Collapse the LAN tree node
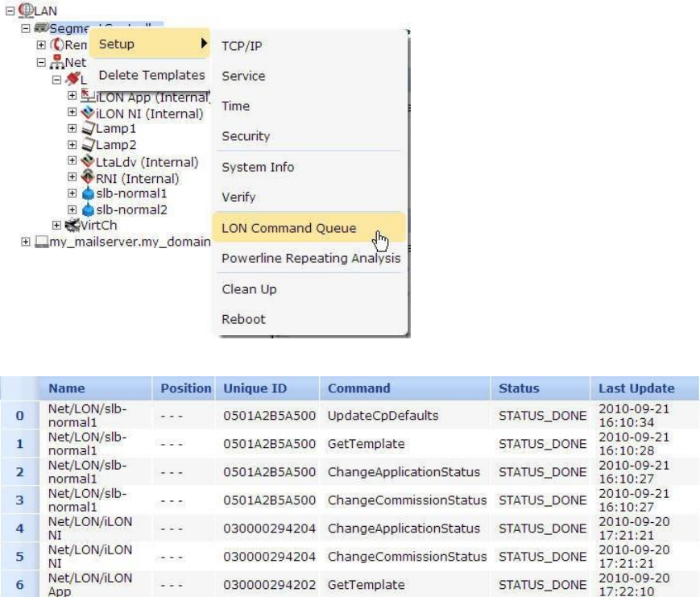Image resolution: width=700 pixels, height=597 pixels. click(x=10, y=11)
